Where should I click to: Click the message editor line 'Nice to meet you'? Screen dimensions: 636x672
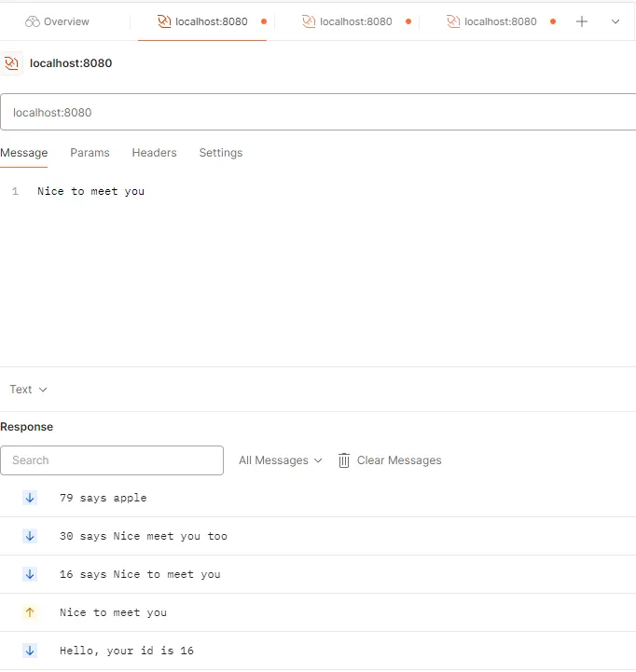(90, 191)
